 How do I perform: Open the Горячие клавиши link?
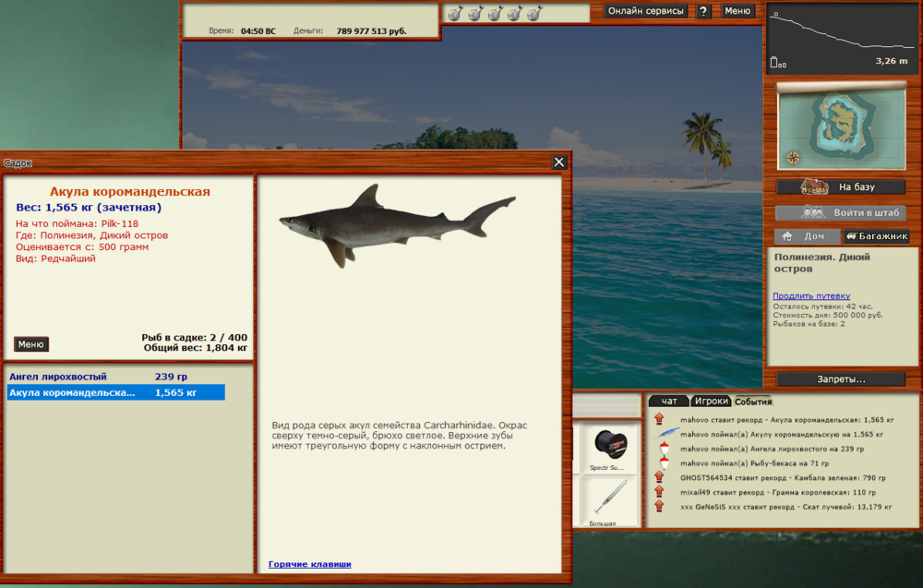(x=309, y=563)
